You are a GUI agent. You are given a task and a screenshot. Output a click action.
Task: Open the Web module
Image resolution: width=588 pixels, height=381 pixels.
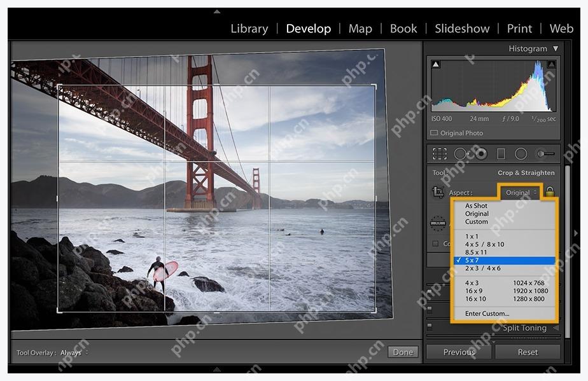tap(561, 29)
